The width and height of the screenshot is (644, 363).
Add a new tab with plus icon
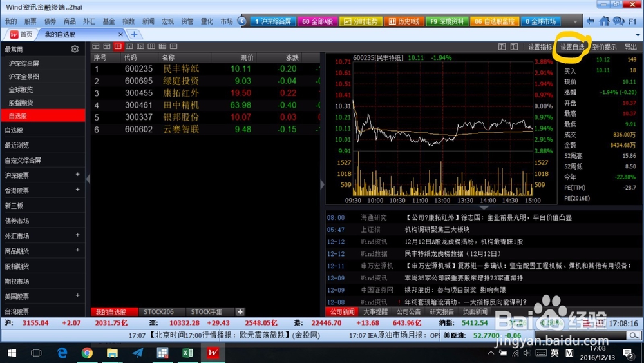(x=134, y=35)
